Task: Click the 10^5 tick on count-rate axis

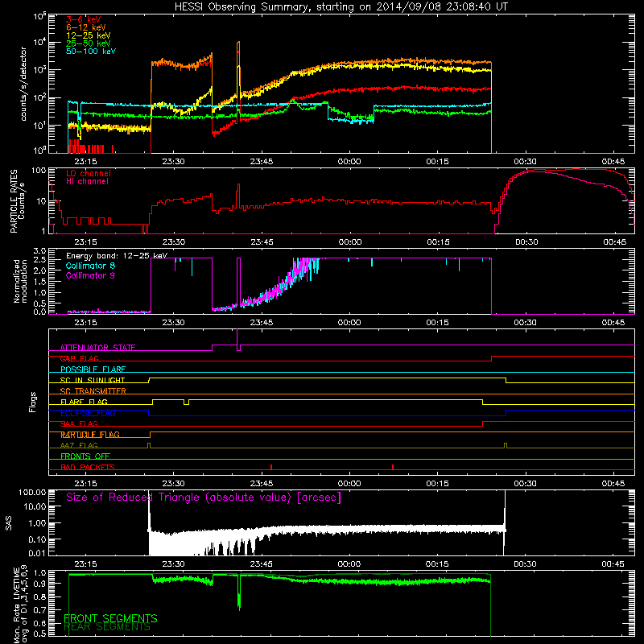Action: (39, 16)
